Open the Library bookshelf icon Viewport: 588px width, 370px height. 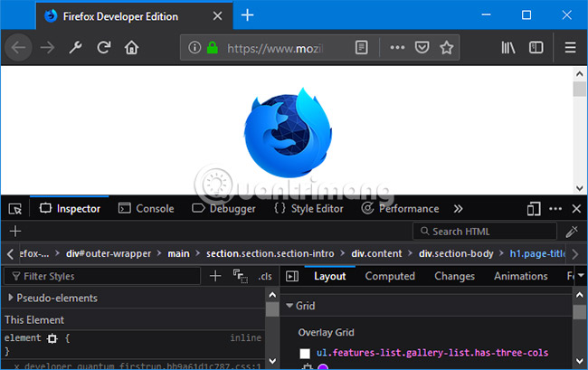[508, 48]
